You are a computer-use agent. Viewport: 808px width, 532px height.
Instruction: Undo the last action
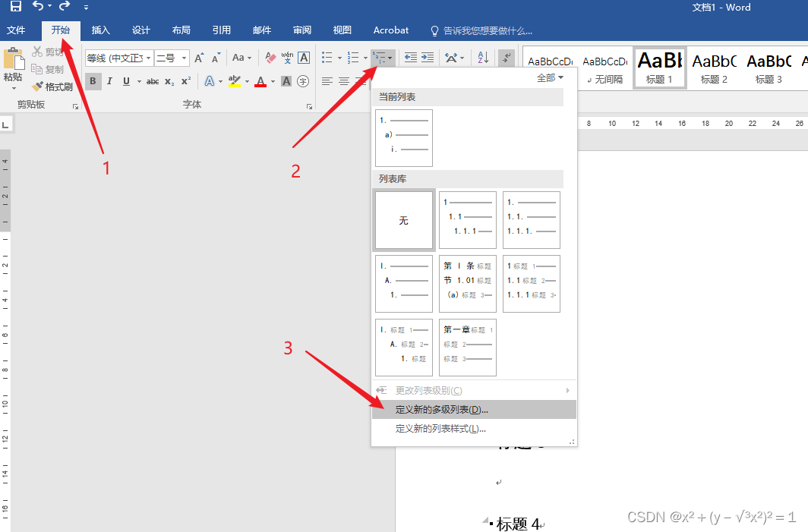pyautogui.click(x=38, y=6)
